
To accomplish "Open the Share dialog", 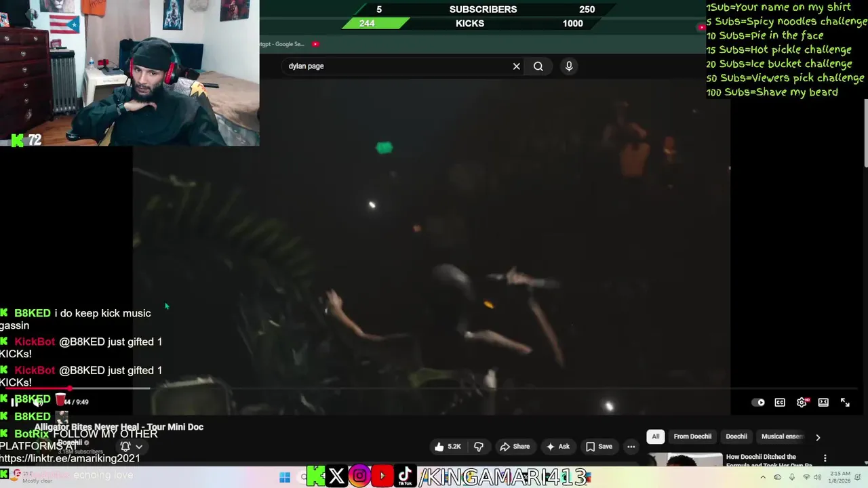I will [x=515, y=447].
